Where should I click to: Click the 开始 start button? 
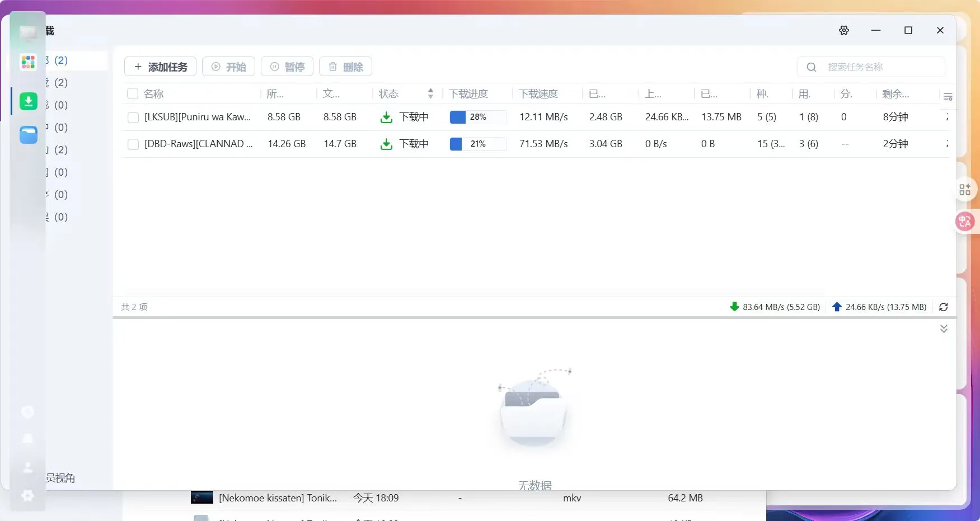coord(228,67)
